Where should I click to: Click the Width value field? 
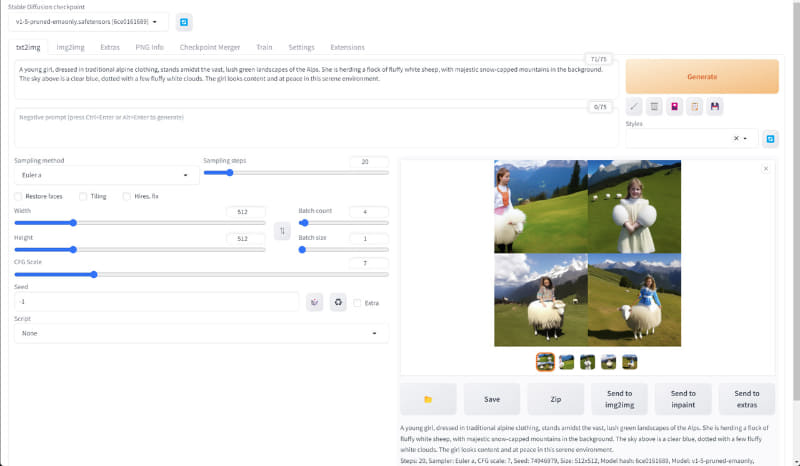click(x=245, y=212)
